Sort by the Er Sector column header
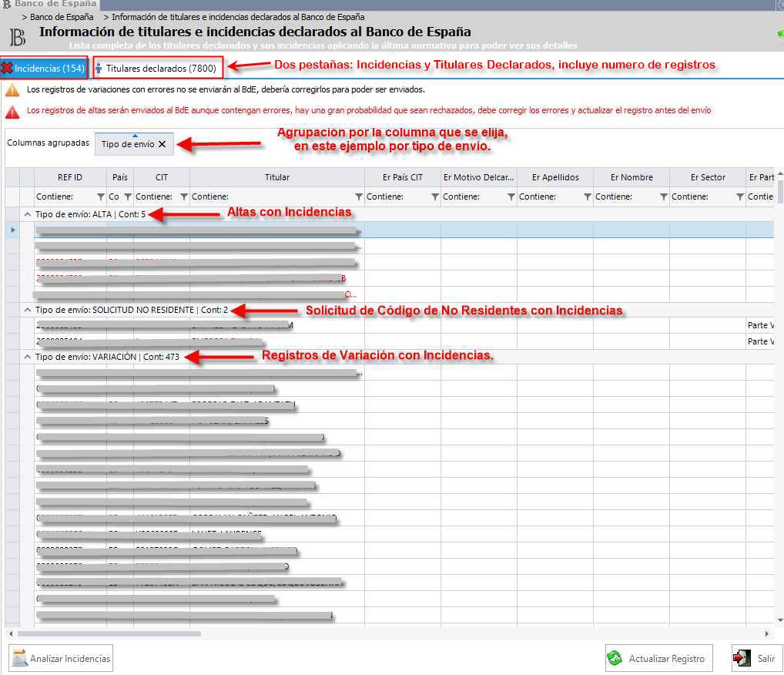784x675 pixels. pyautogui.click(x=708, y=177)
